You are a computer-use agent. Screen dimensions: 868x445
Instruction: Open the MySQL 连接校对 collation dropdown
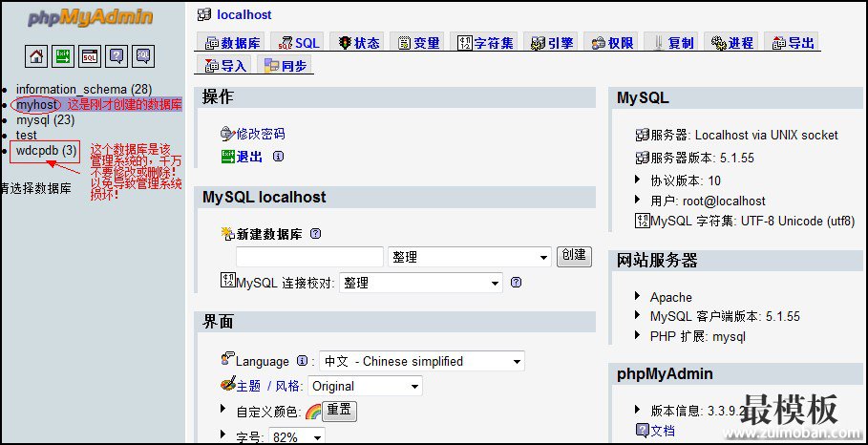421,283
